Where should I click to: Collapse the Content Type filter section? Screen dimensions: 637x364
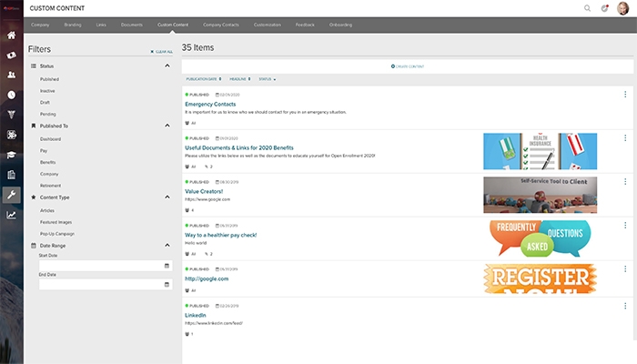[x=167, y=197]
